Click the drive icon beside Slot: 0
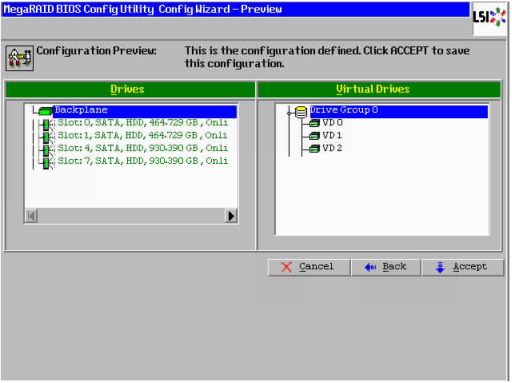 (46, 124)
